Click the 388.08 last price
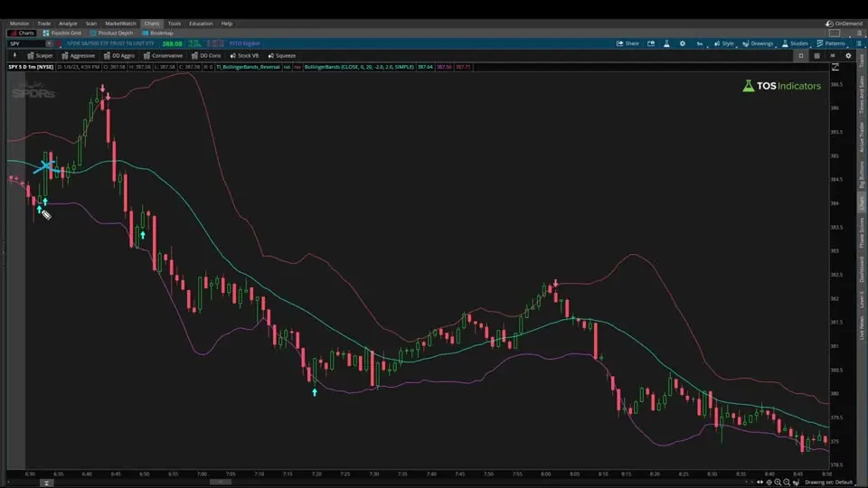The height and width of the screenshot is (488, 868). click(172, 43)
